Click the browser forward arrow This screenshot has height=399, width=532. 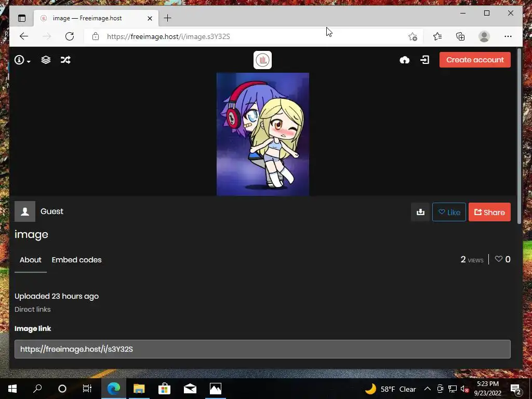pos(47,36)
